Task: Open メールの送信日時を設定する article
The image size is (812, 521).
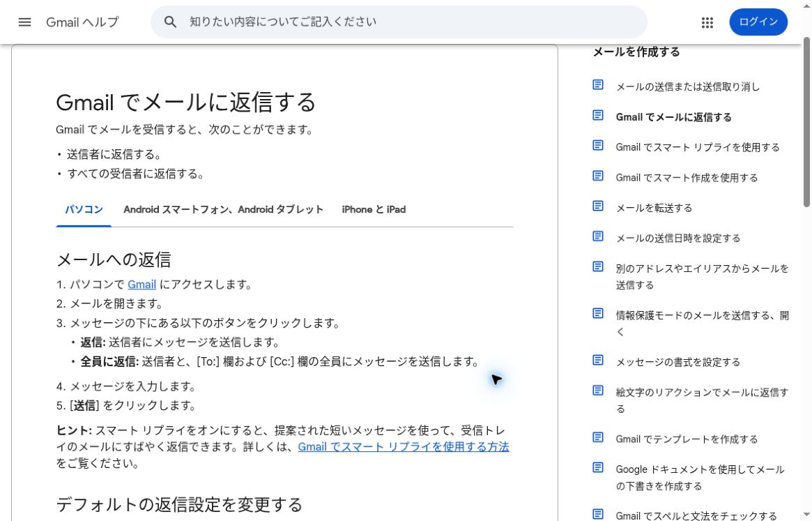Action: pyautogui.click(x=678, y=239)
